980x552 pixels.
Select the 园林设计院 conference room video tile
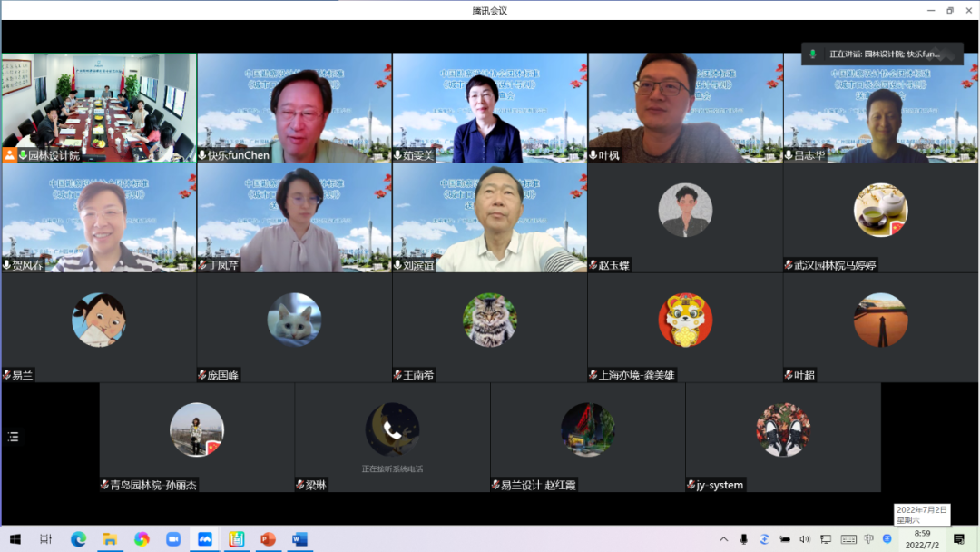[x=100, y=107]
